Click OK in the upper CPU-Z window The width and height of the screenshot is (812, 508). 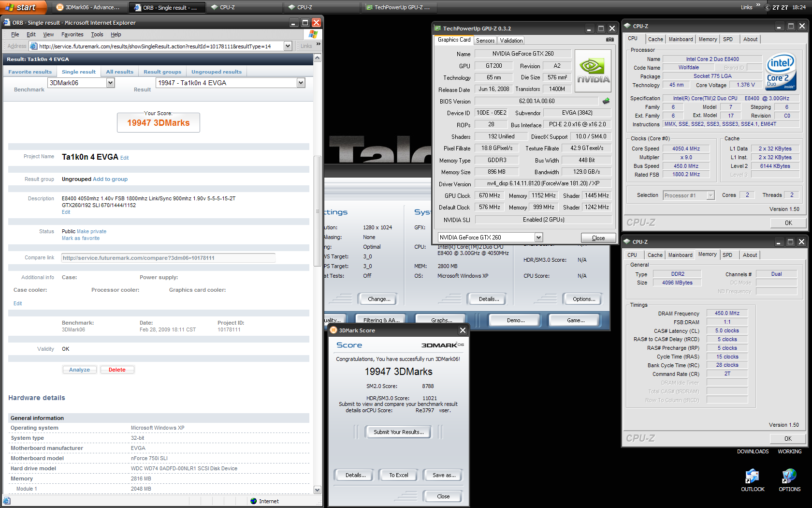[788, 223]
